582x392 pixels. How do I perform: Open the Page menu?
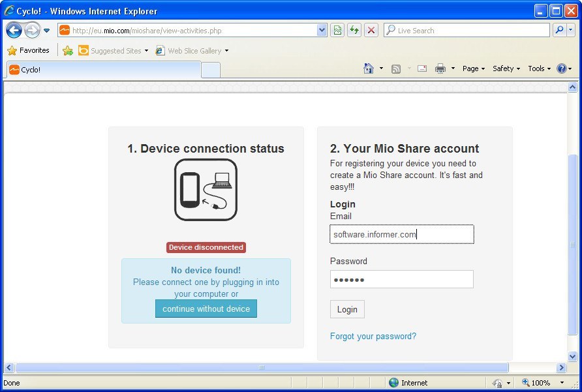[473, 68]
